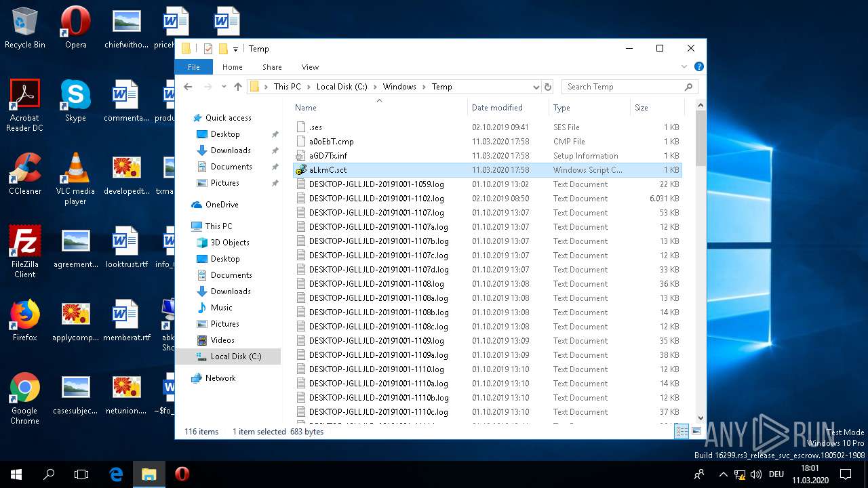Select the netunion desktop file
The height and width of the screenshot is (488, 868).
pyautogui.click(x=126, y=394)
